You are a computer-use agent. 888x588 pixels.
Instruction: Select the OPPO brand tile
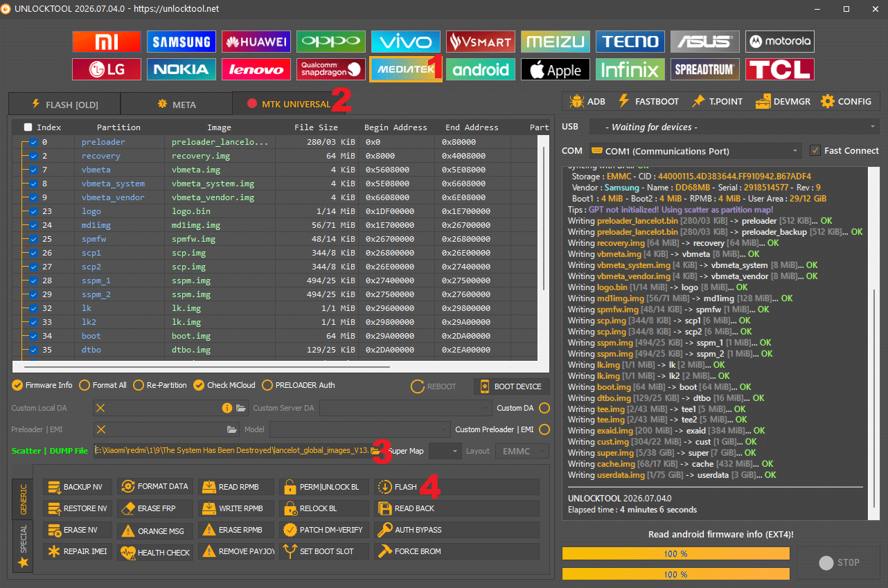[330, 42]
